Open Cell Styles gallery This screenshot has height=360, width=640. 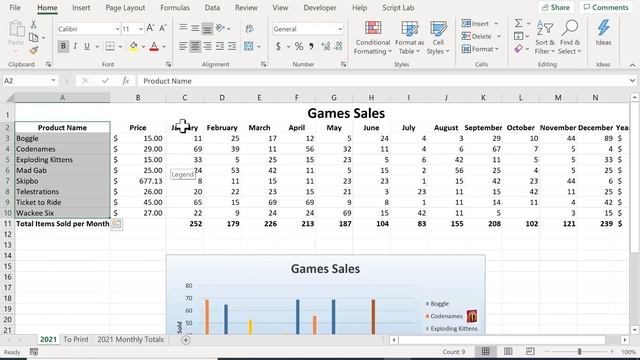[438, 38]
